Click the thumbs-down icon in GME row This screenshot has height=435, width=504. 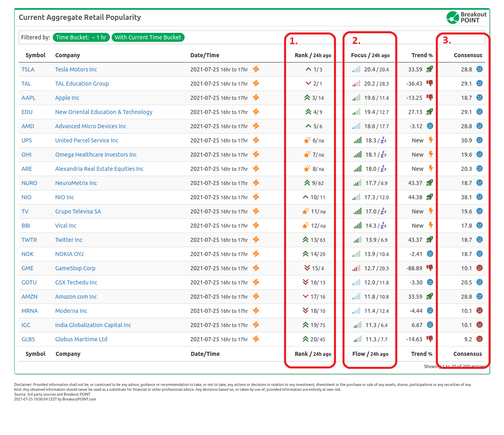click(x=430, y=268)
